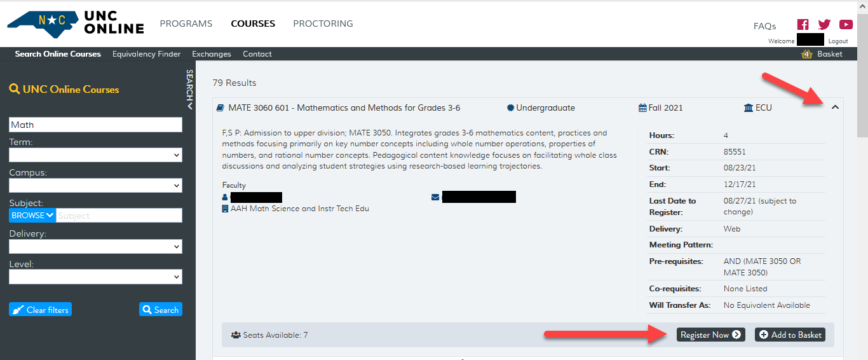Open the Proctoring menu item

(323, 24)
